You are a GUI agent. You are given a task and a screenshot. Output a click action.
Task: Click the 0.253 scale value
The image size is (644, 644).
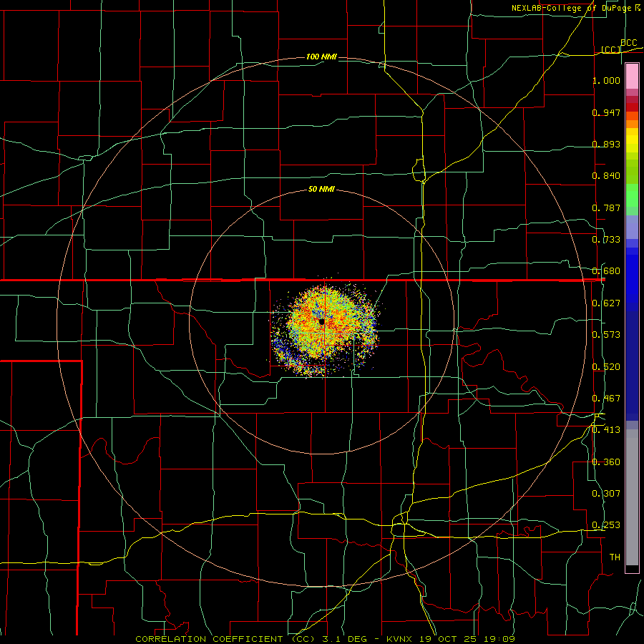[606, 525]
